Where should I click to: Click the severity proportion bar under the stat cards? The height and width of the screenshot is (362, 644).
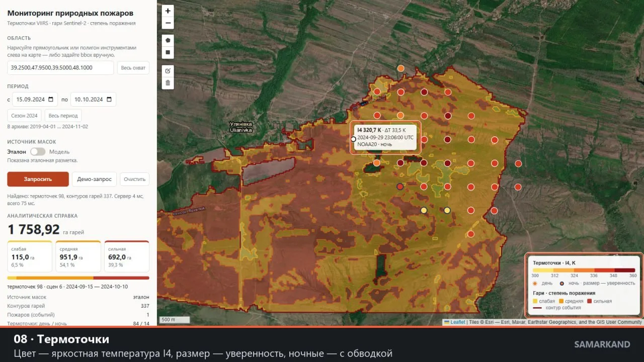78,278
